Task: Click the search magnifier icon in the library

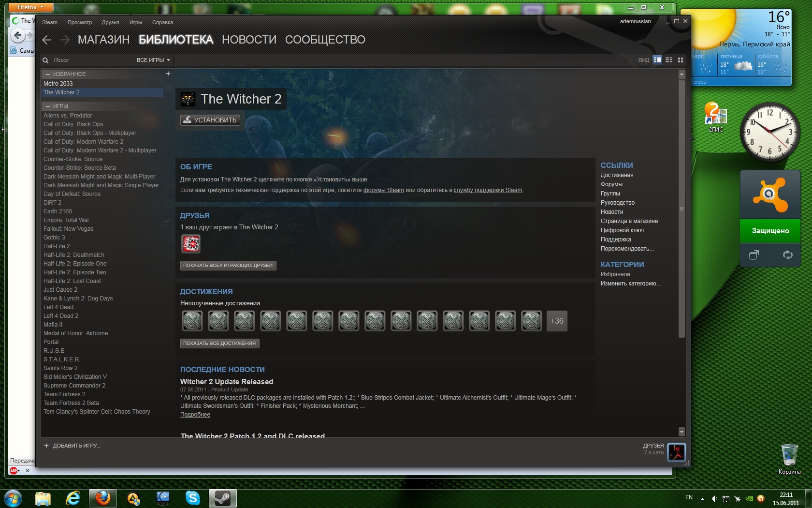Action: tap(45, 60)
